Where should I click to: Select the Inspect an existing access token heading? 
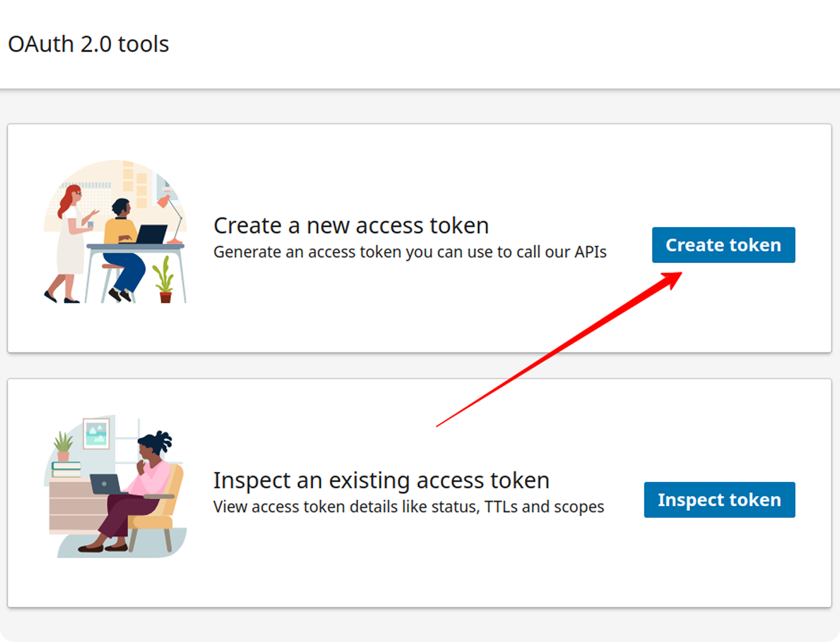click(x=381, y=479)
